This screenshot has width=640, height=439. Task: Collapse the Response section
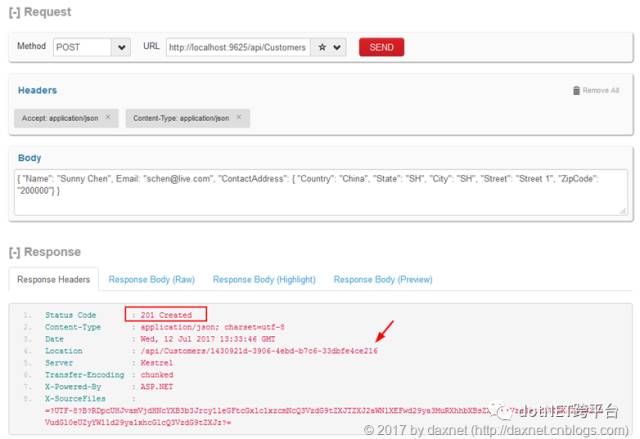tap(14, 252)
